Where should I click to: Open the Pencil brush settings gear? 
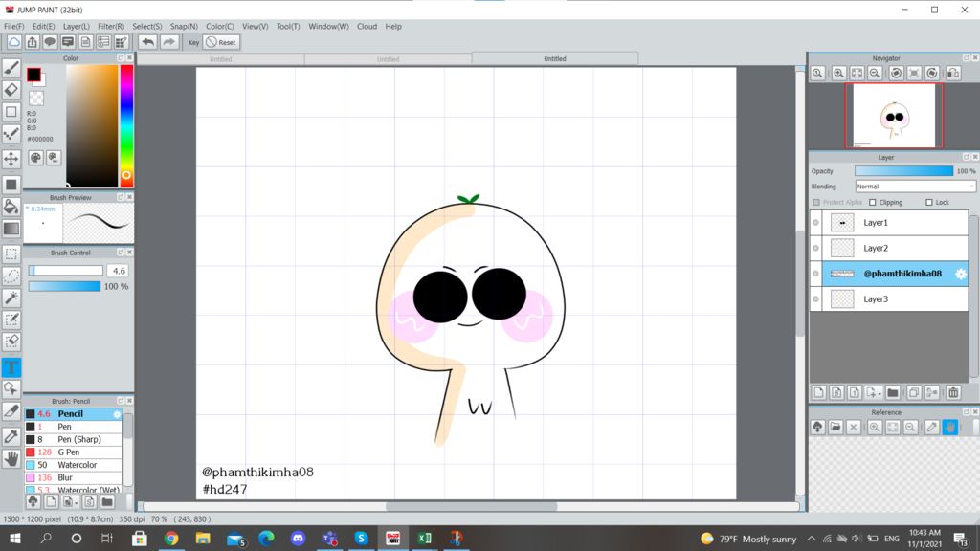coord(117,414)
